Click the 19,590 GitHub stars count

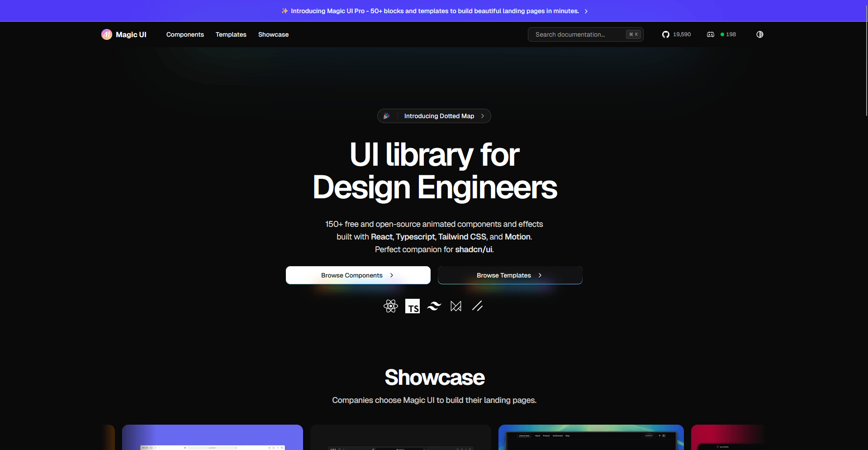pos(682,34)
